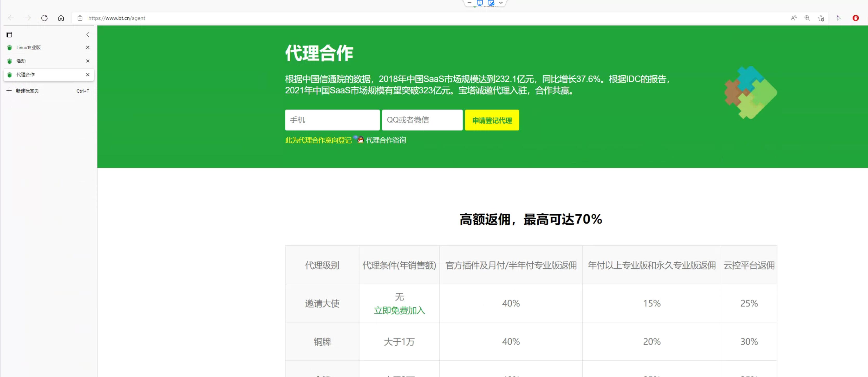Close the 活动 tab
The width and height of the screenshot is (868, 377).
[x=88, y=61]
